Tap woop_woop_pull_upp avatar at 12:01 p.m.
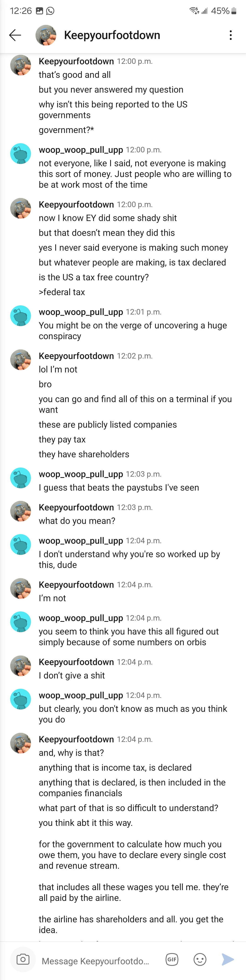This screenshot has height=980, width=246. click(20, 316)
